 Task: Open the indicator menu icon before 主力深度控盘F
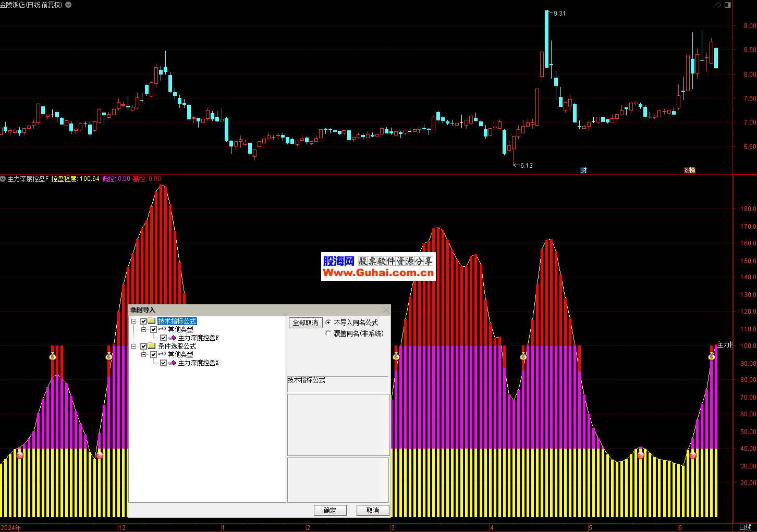coord(3,179)
